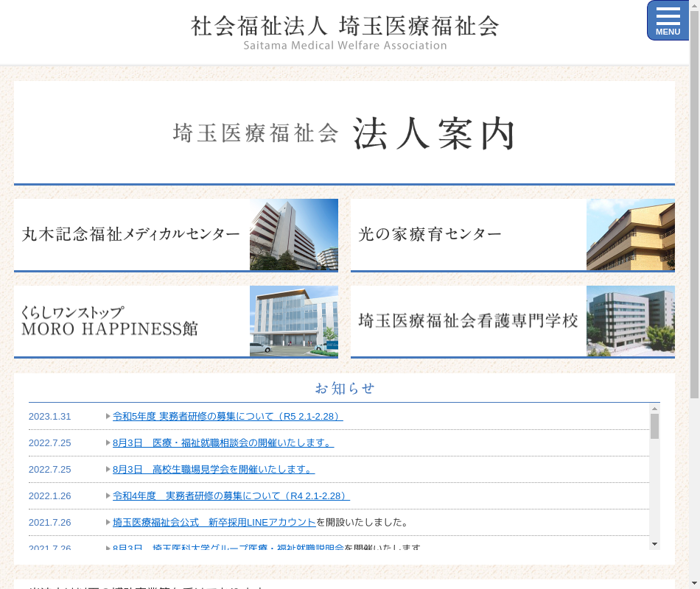Click the page vertical scrollbar thumb
Viewport: 700px width, 589px height.
(695, 203)
